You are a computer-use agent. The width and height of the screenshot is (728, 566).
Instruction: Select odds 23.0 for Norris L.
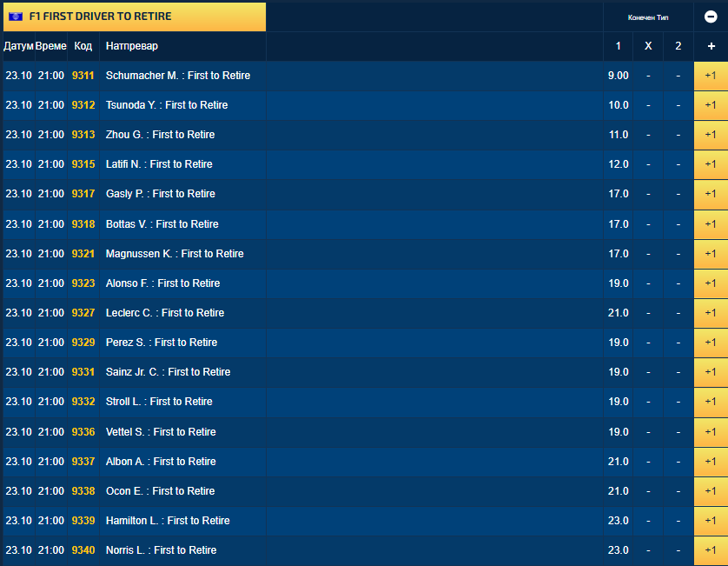[618, 550]
